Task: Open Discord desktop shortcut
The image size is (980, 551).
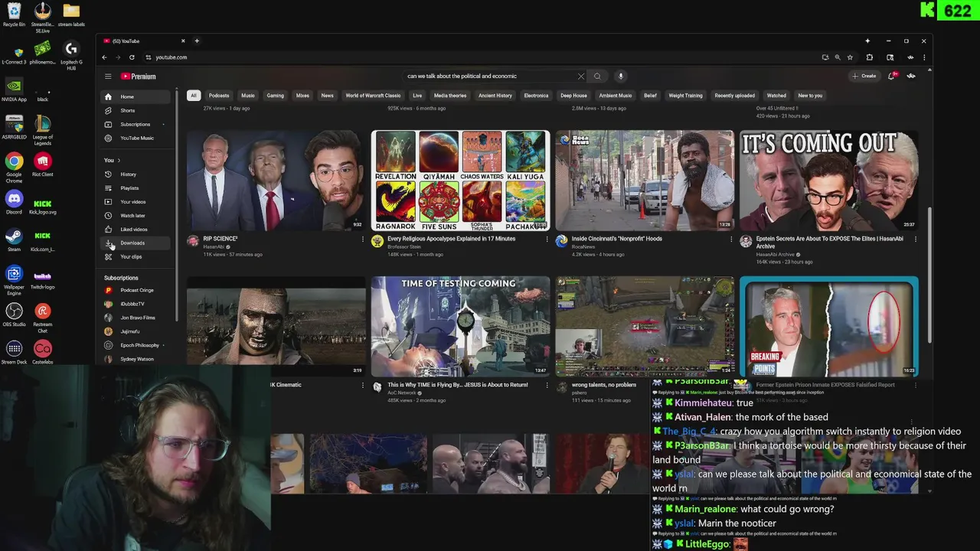Action: 14,202
